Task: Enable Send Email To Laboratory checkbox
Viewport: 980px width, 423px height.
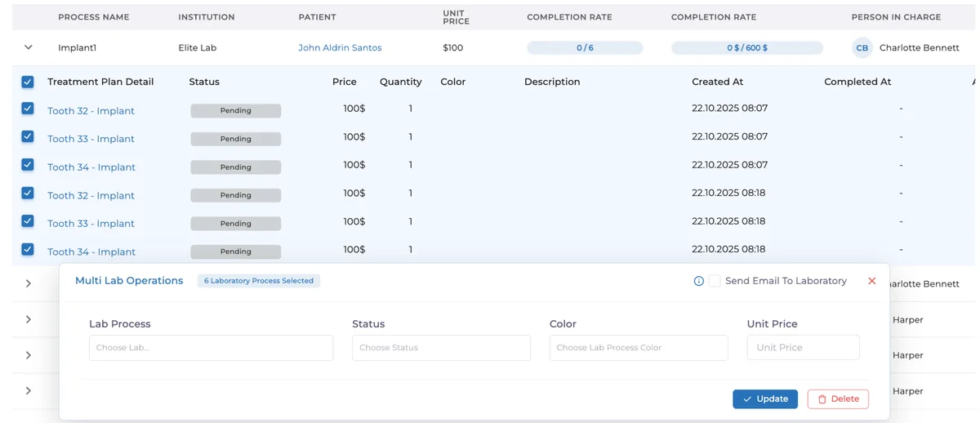Action: [x=715, y=281]
